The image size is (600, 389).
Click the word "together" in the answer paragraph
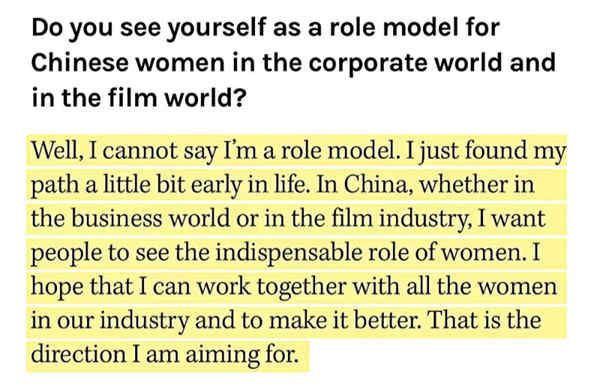[302, 287]
